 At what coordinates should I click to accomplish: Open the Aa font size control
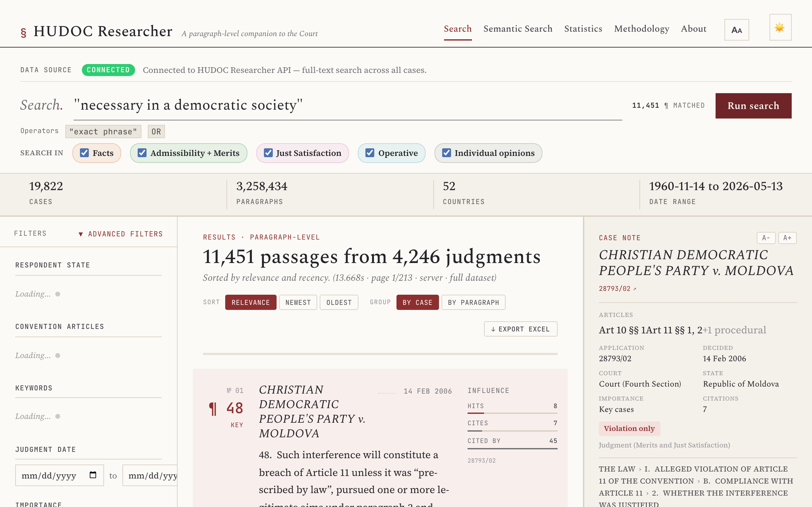pos(737,30)
